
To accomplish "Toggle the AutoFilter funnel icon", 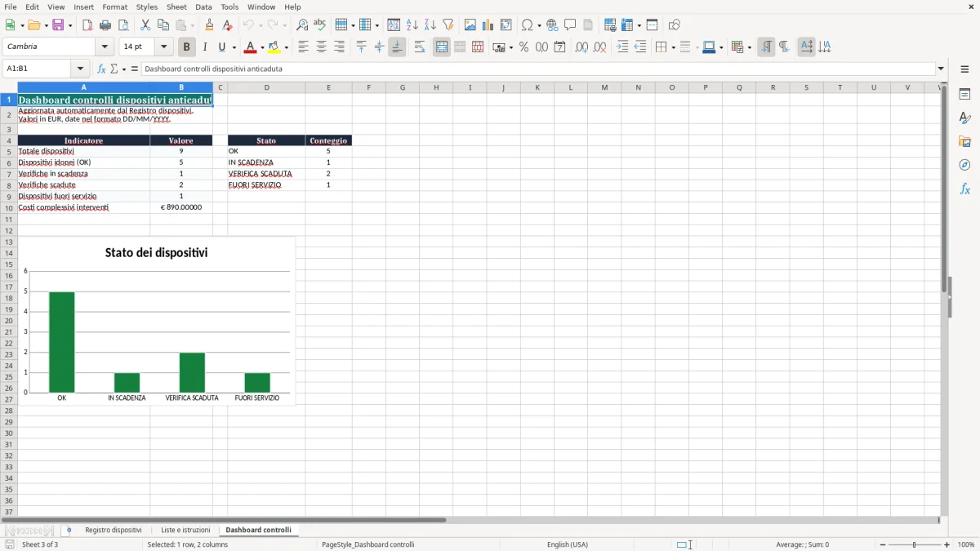I will coord(448,25).
